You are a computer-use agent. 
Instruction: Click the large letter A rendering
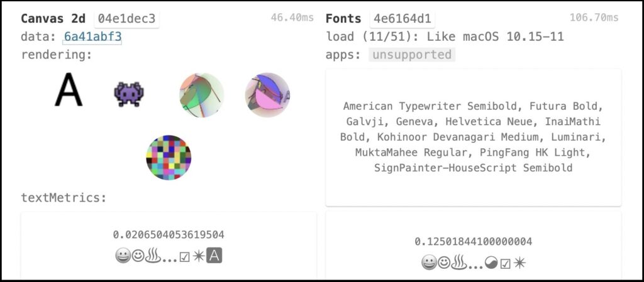69,90
